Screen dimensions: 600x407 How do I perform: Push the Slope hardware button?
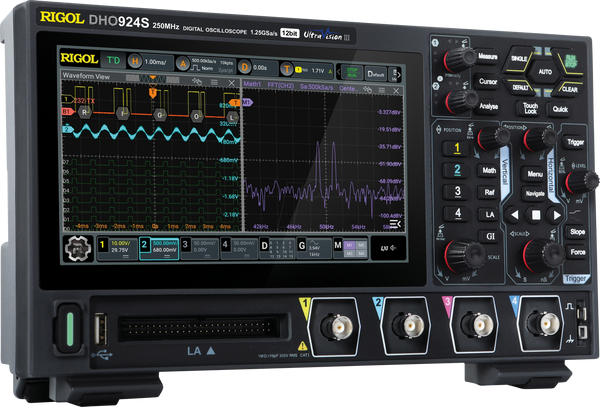pos(577,232)
